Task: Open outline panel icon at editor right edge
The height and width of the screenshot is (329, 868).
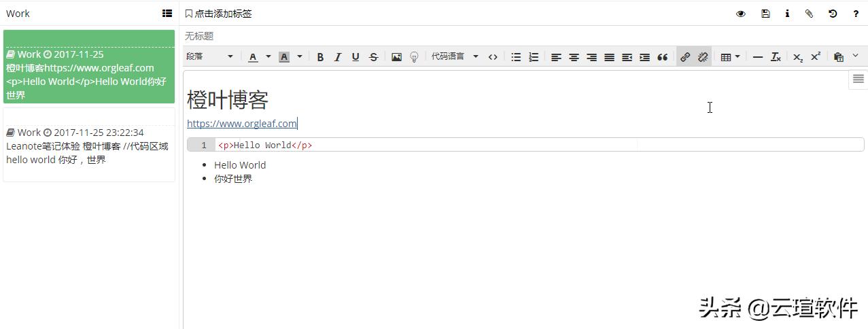Action: click(858, 79)
